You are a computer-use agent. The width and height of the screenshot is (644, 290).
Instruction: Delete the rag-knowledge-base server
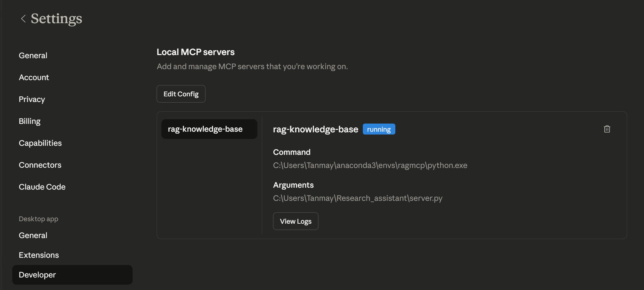coord(607,129)
